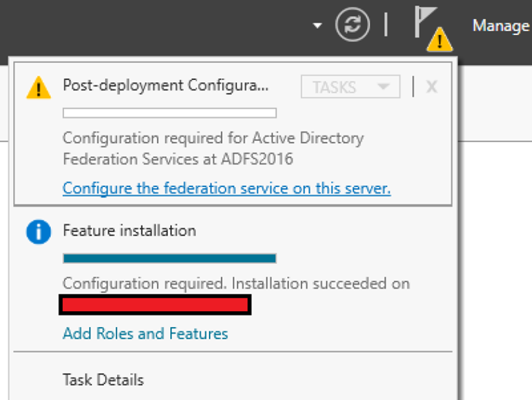
Task: Open notifications flag icon
Action: point(424,22)
